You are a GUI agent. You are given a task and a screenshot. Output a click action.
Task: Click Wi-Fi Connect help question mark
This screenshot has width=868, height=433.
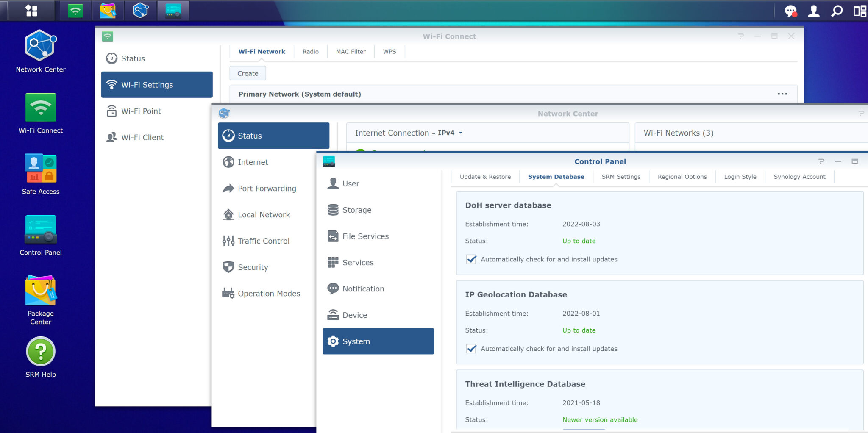[x=741, y=36]
